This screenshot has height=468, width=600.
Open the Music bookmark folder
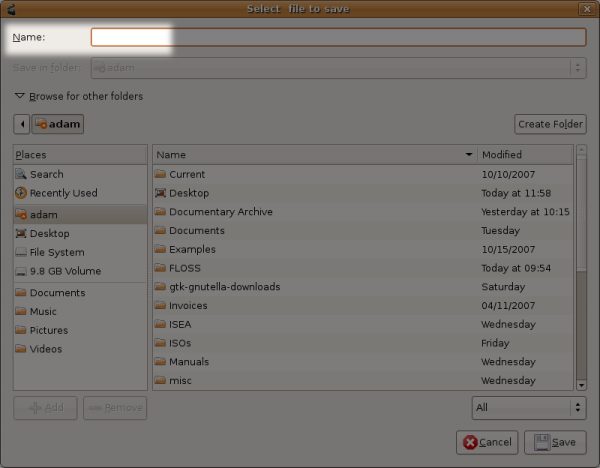coord(44,312)
